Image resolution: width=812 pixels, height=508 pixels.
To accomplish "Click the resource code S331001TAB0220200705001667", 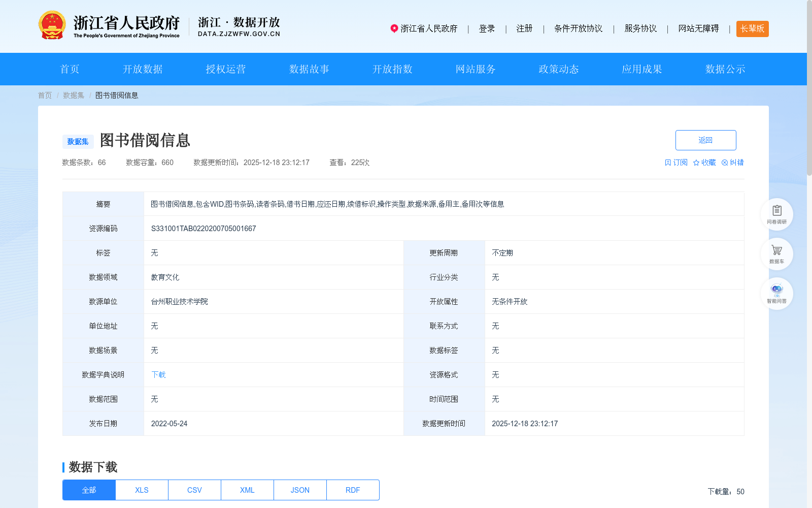I will click(x=204, y=229).
